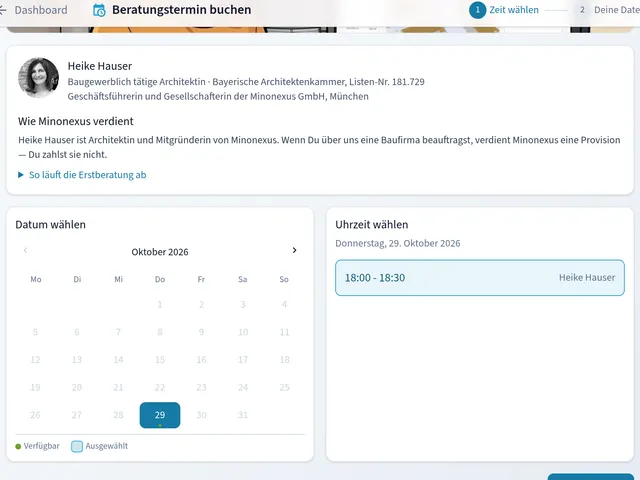Expand So läuft die Erstberatung ab
The height and width of the screenshot is (480, 640).
(x=82, y=175)
